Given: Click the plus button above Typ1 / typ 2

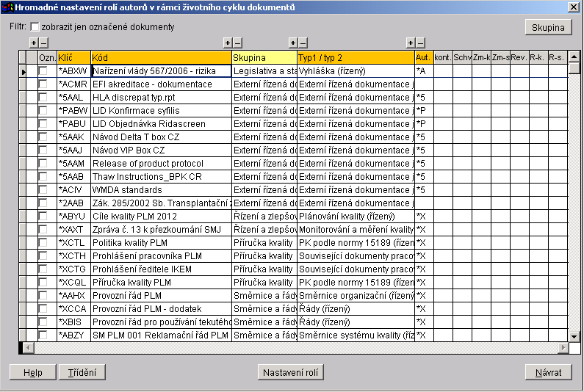Looking at the screenshot, I should click(x=293, y=43).
